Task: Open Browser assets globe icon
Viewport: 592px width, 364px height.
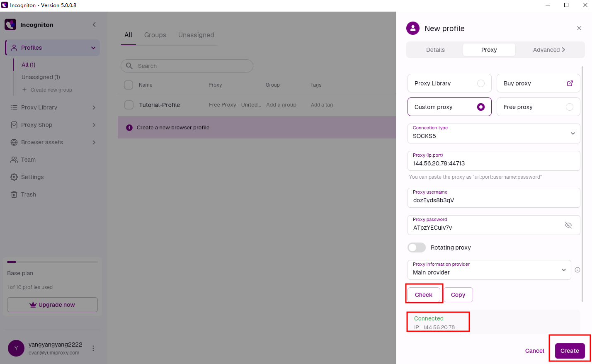Action: coord(14,142)
